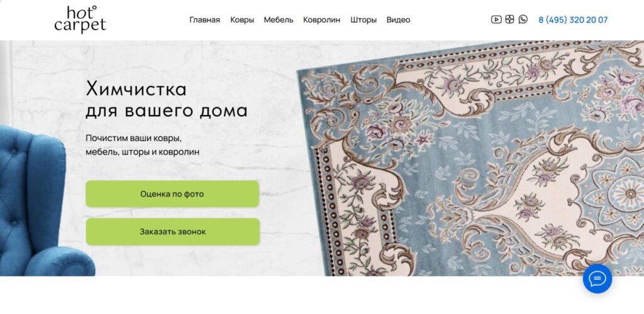Click the hot carpet logo
This screenshot has width=644, height=314.
[x=80, y=19]
